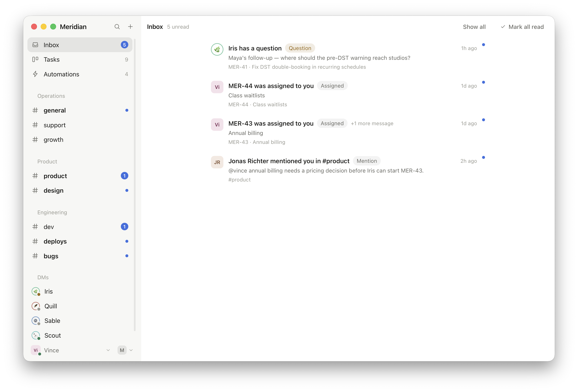Click the MER-43 Annual billing reference

(x=257, y=142)
